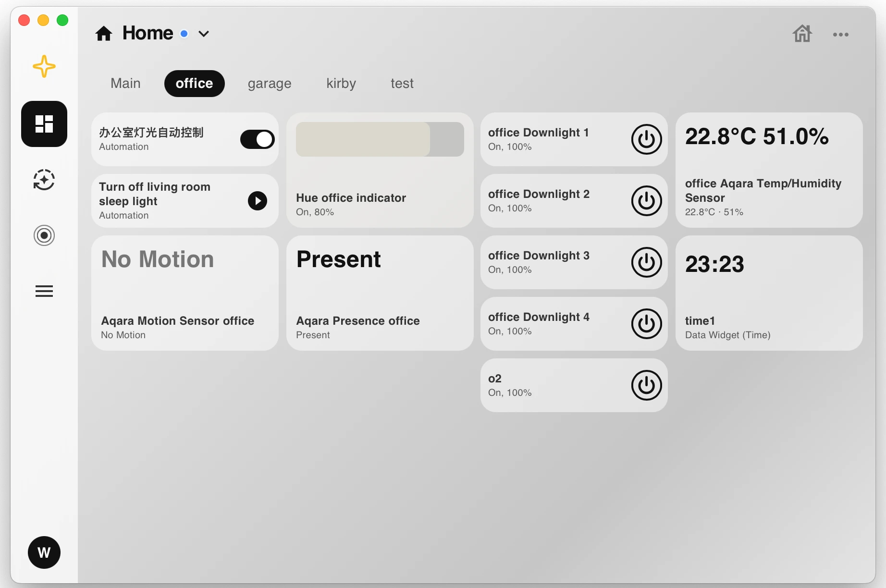Click the office Downlight 3 label
Viewport: 886px width, 588px height.
539,256
